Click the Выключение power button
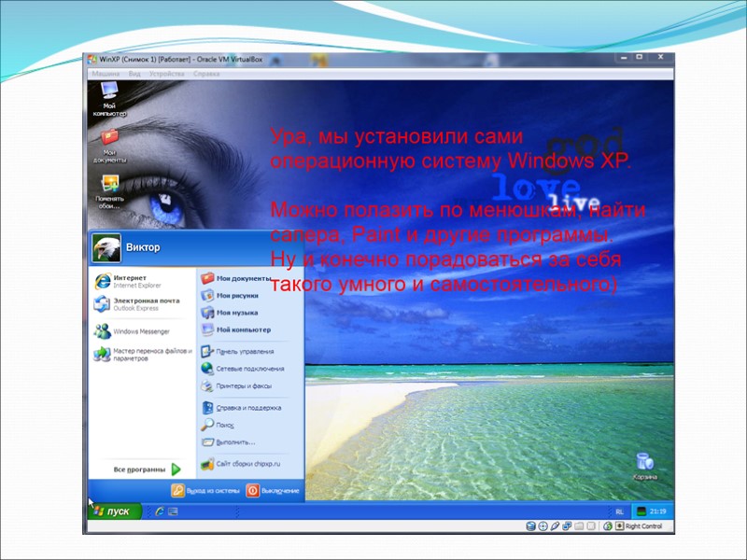Viewport: 747px width, 560px height. [x=273, y=491]
